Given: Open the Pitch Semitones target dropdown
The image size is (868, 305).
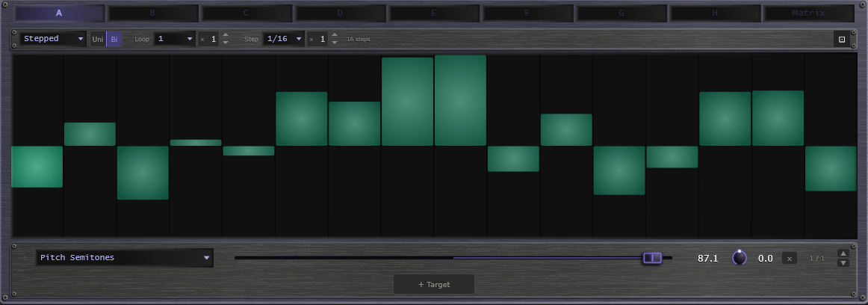Looking at the screenshot, I should tap(125, 257).
